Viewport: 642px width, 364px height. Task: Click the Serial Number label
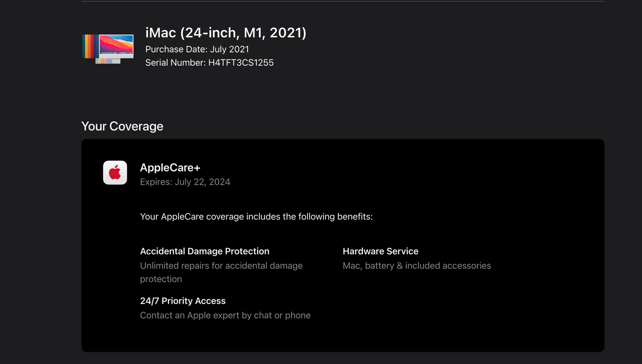175,63
